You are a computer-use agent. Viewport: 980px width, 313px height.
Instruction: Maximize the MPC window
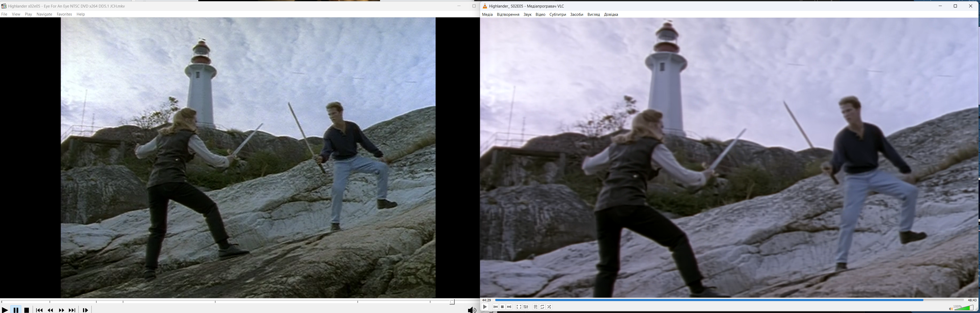474,6
